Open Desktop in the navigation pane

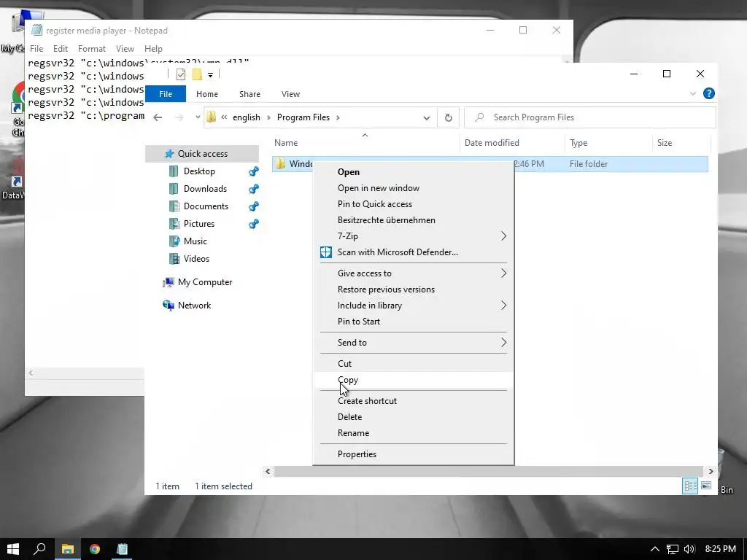point(199,171)
